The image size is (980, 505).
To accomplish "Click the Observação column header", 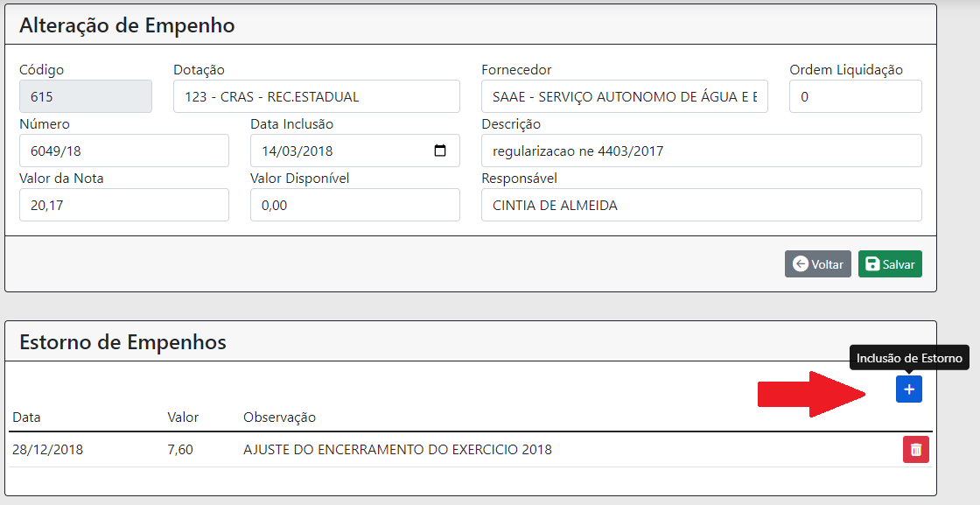I will coord(279,417).
